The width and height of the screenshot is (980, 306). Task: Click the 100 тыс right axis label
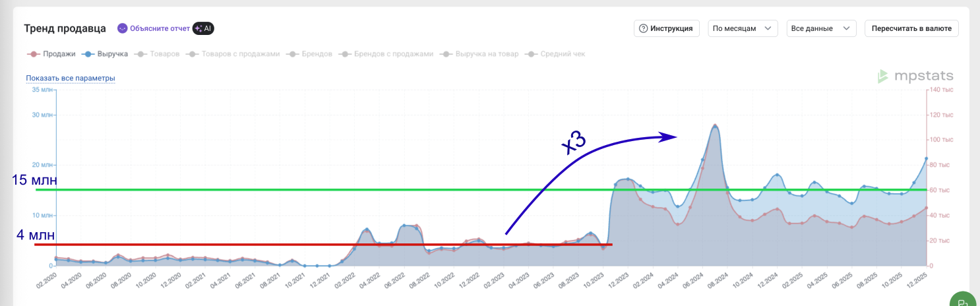[x=942, y=140]
